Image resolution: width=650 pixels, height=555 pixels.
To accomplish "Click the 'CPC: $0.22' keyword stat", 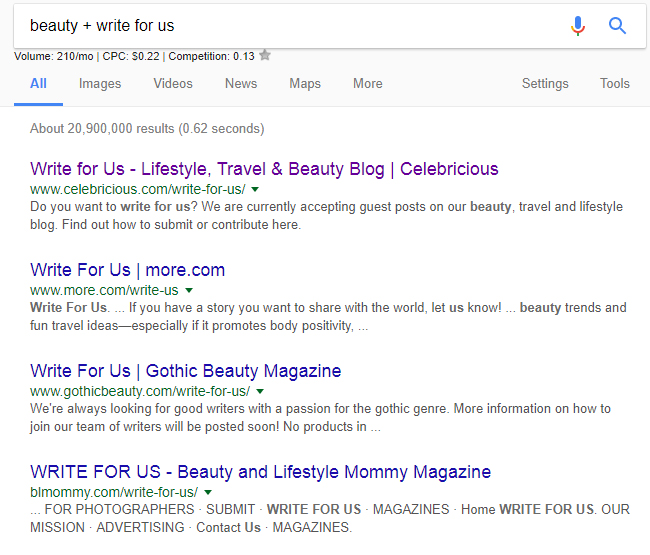I will pos(131,56).
